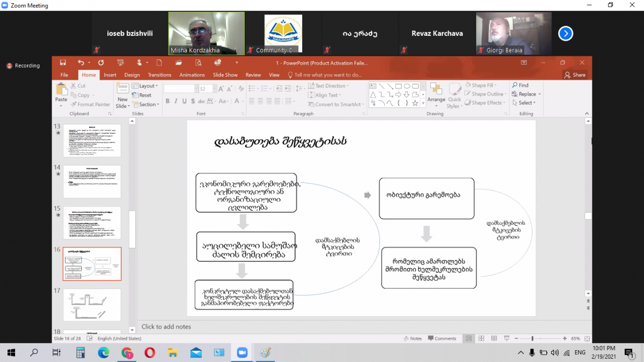The width and height of the screenshot is (644, 362).
Task: Toggle Bold formatting
Action: 167,101
